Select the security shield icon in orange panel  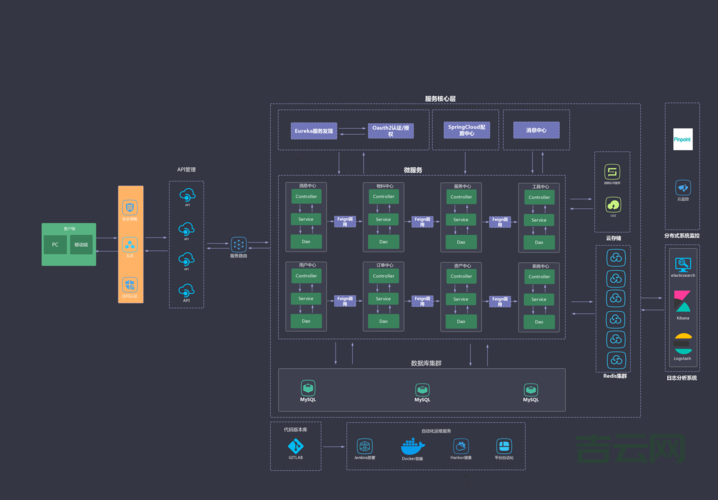coord(130,207)
